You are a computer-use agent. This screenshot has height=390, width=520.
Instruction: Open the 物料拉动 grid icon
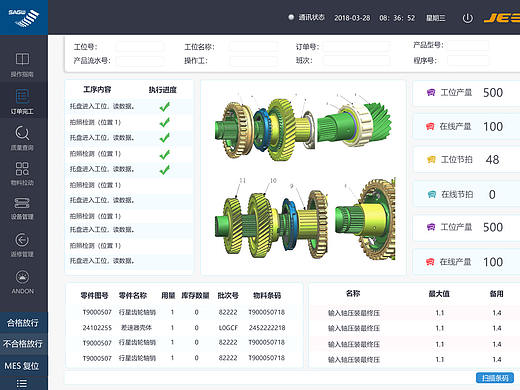(22, 169)
